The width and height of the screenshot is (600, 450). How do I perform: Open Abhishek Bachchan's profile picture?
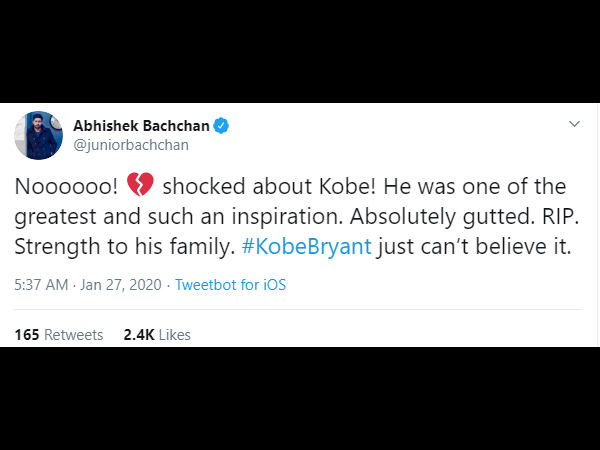(x=39, y=135)
